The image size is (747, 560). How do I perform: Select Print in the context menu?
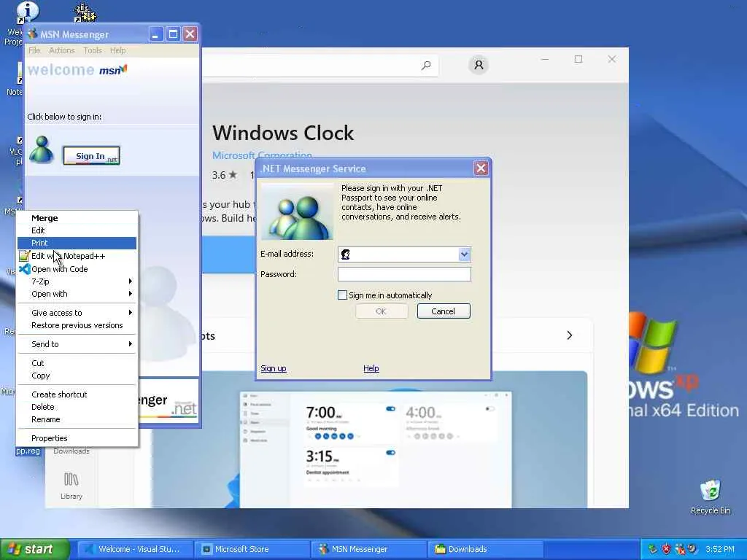point(77,243)
